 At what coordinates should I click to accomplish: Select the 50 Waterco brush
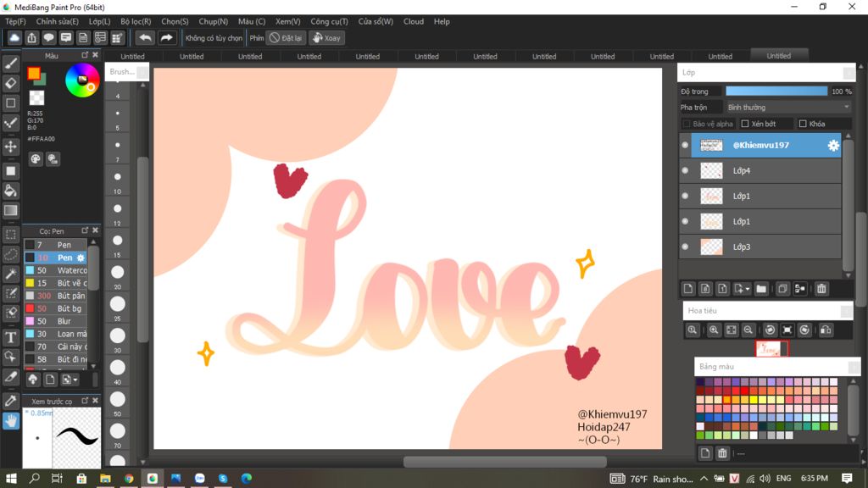(x=56, y=270)
